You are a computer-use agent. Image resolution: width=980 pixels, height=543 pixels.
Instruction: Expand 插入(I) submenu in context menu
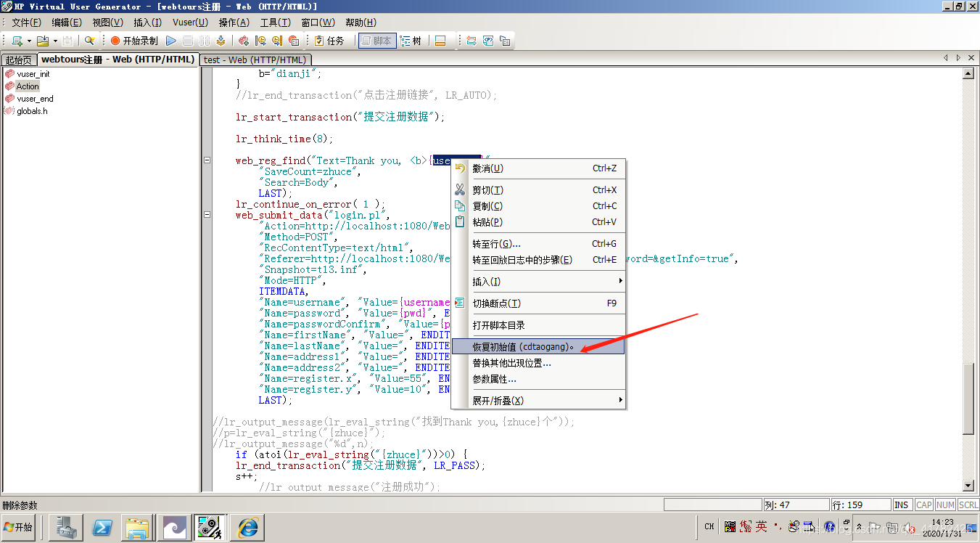click(538, 282)
